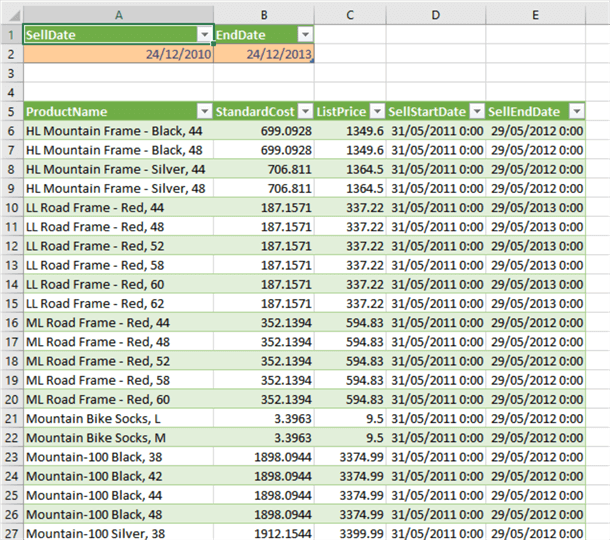The image size is (610, 540).
Task: Open the ListPrice filter dropdown
Action: pyautogui.click(x=377, y=112)
